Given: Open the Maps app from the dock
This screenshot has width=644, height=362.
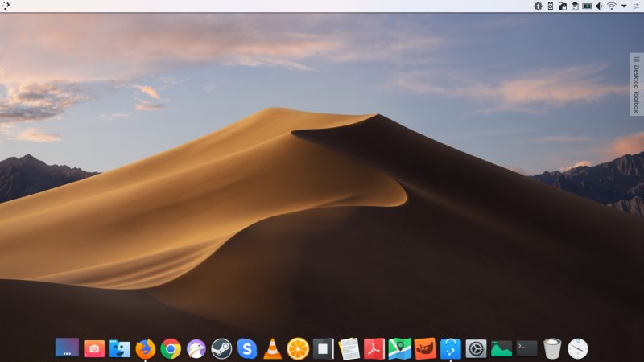Looking at the screenshot, I should click(399, 349).
